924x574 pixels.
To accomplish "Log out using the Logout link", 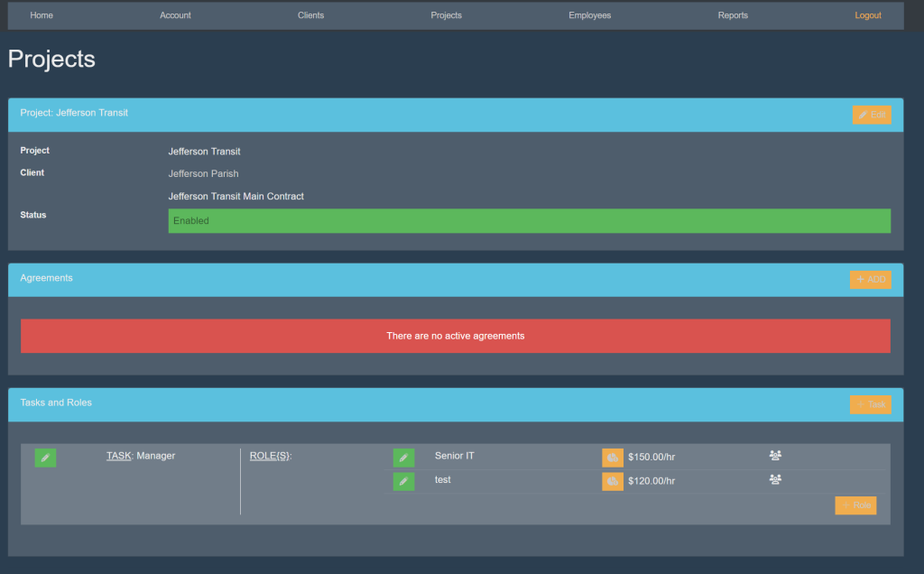I will [868, 15].
